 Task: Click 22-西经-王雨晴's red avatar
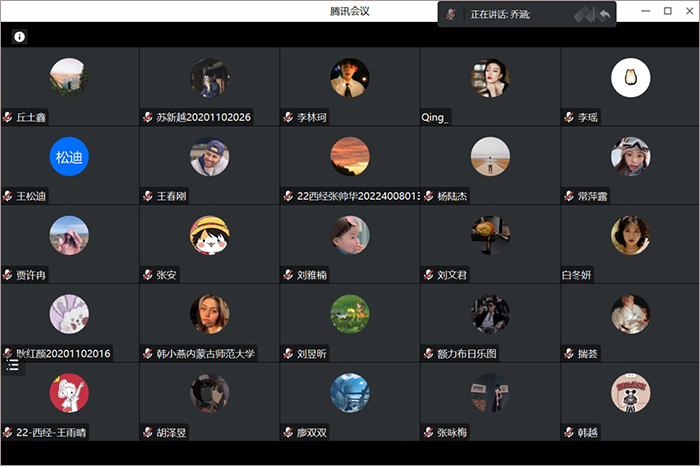[69, 393]
